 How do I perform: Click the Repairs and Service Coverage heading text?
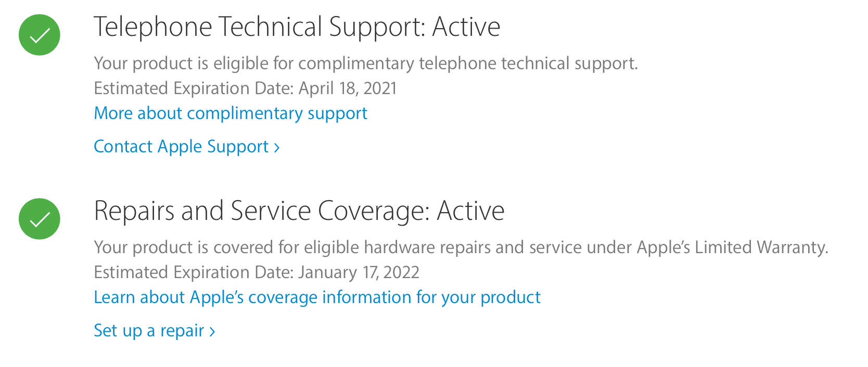(262, 211)
